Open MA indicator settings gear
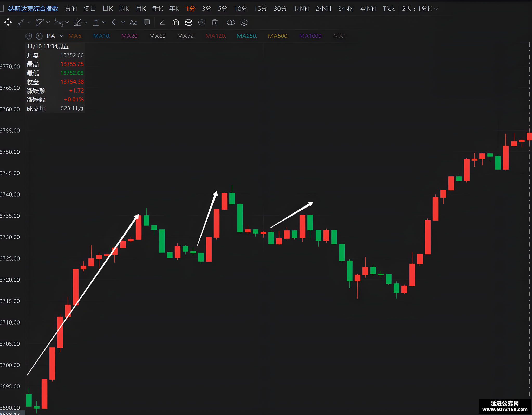 tap(29, 36)
